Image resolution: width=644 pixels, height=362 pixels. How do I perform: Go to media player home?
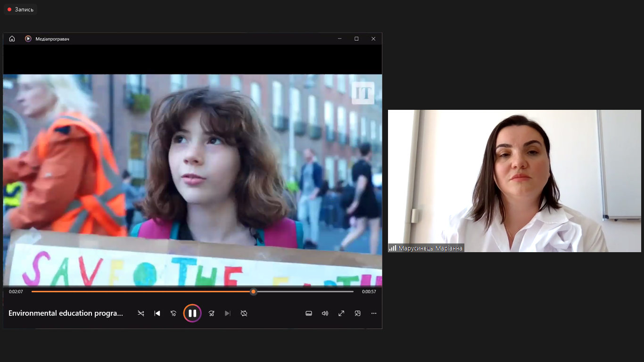(x=12, y=39)
